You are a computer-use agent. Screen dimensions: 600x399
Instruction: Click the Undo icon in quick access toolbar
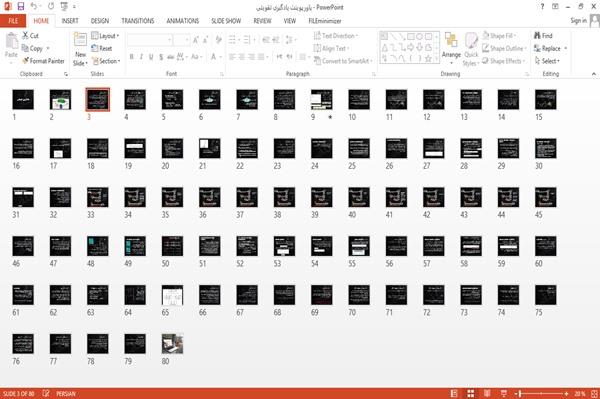tap(34, 7)
